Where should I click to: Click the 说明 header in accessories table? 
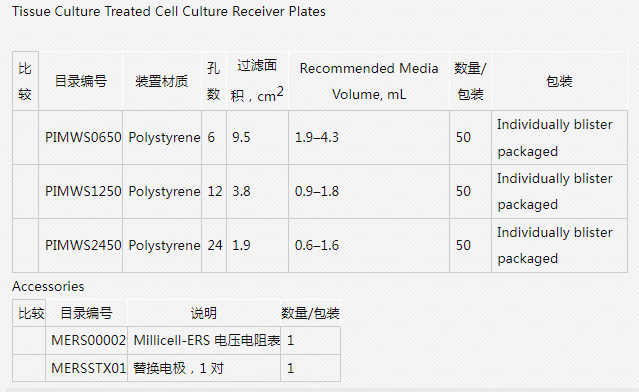coord(204,313)
